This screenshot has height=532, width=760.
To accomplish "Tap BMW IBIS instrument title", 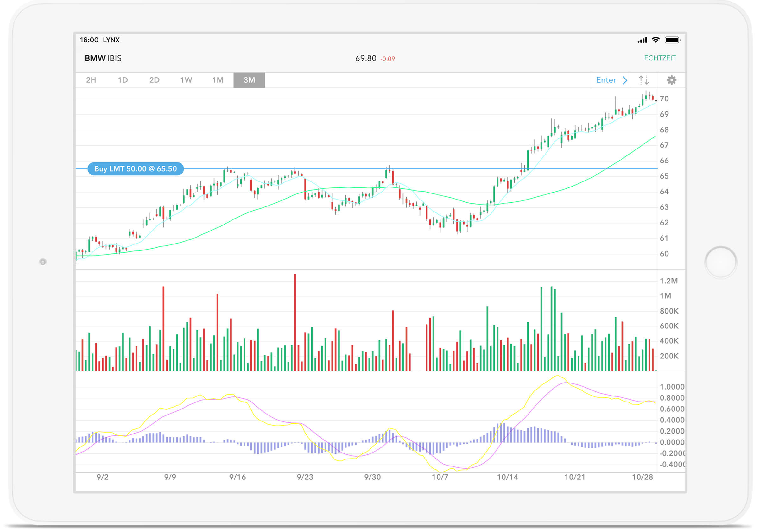I will coord(103,58).
